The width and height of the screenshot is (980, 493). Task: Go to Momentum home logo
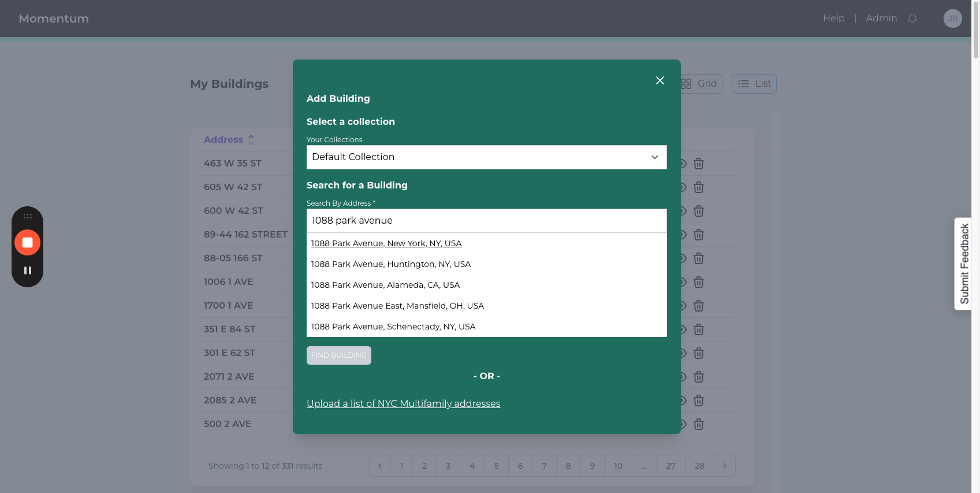54,18
